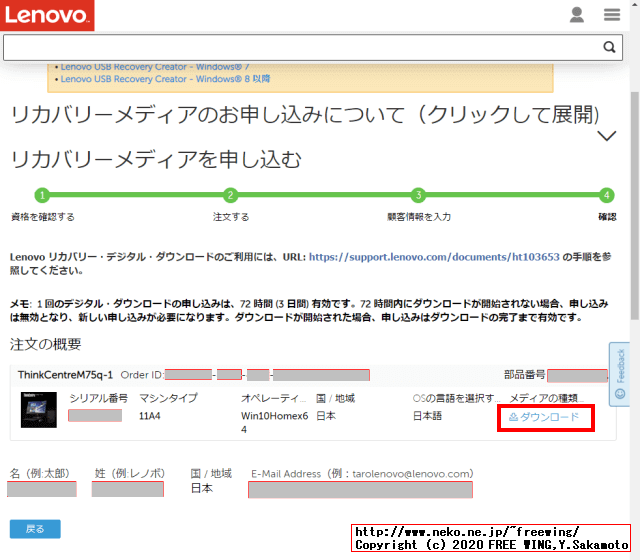Screen dimensions: 640x560
Task: Open the hamburger menu
Action: point(612,15)
